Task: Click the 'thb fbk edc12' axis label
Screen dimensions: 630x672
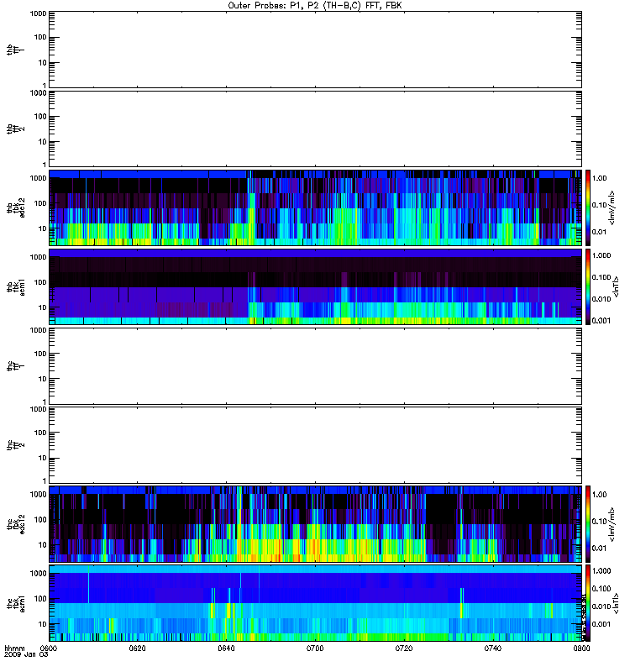Action: [x=16, y=207]
